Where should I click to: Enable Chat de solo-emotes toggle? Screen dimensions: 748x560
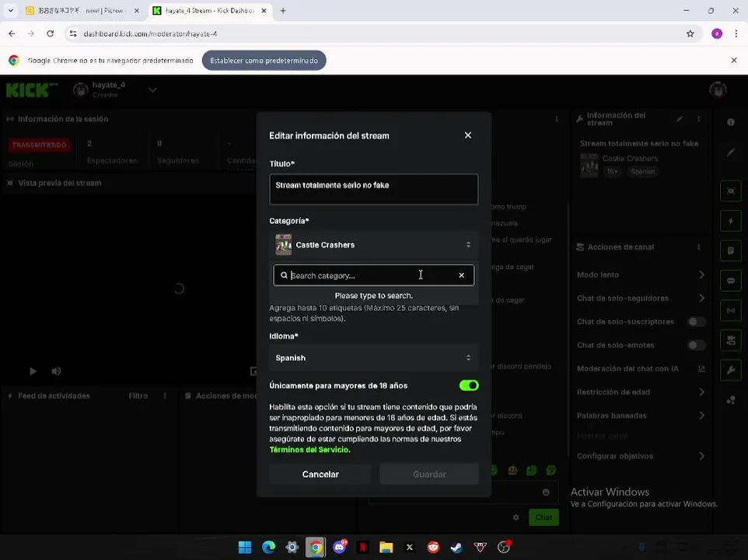coord(696,345)
